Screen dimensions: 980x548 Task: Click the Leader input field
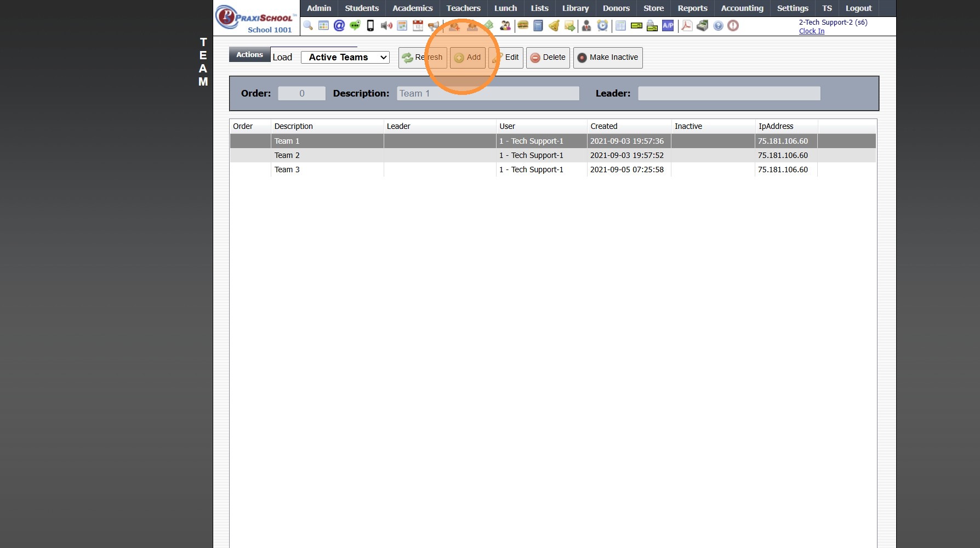point(729,93)
